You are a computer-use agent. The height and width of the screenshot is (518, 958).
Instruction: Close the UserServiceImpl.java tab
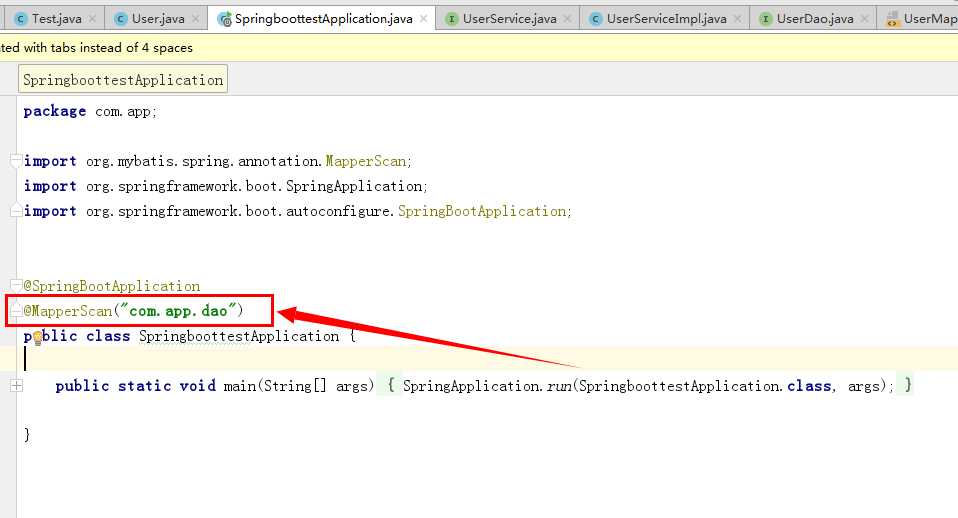pyautogui.click(x=737, y=19)
